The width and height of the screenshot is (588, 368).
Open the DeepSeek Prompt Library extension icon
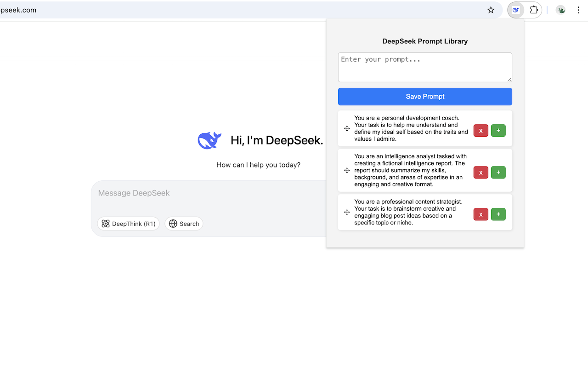(515, 10)
